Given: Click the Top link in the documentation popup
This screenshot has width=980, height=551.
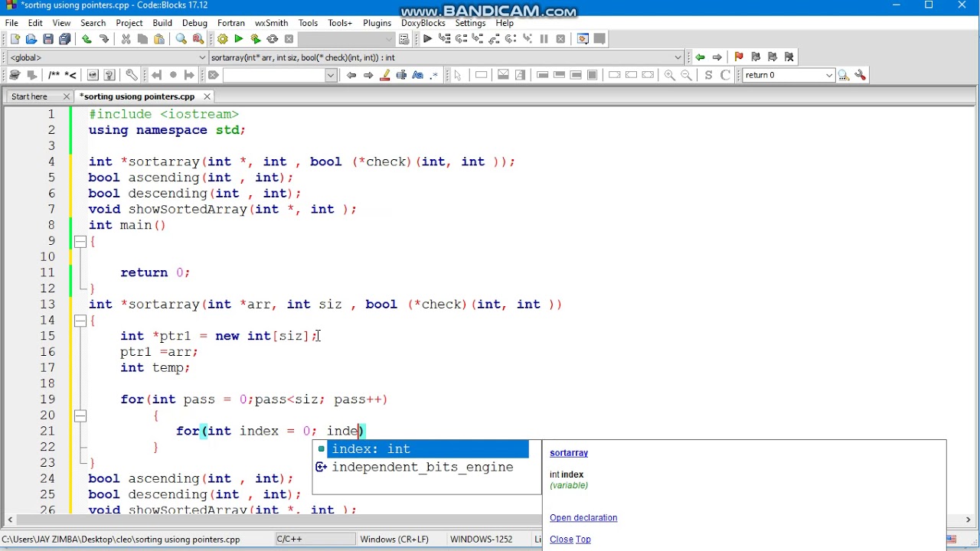Looking at the screenshot, I should point(583,540).
